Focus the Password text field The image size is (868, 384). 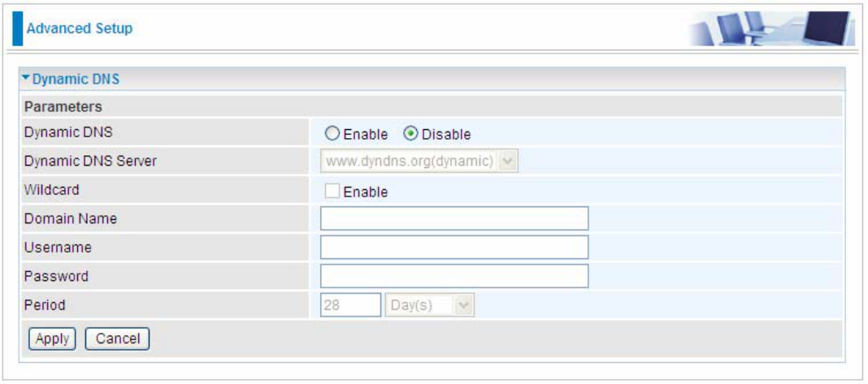click(x=454, y=276)
